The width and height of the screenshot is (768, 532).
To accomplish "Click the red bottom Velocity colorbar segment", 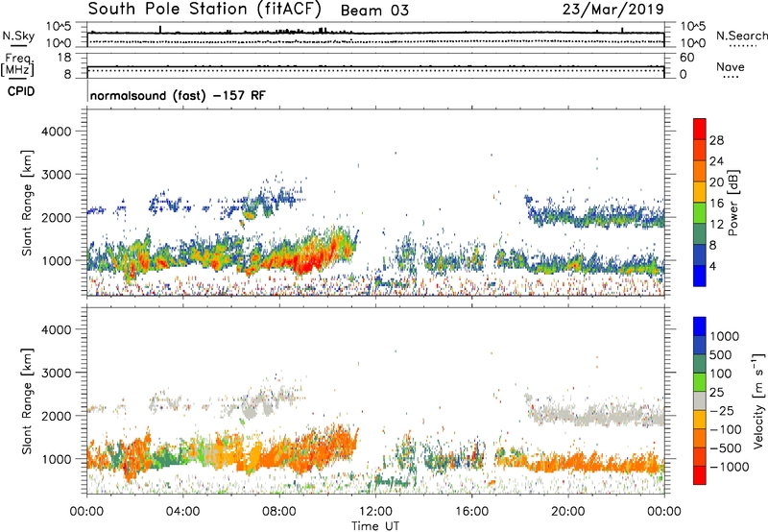I will [x=700, y=475].
